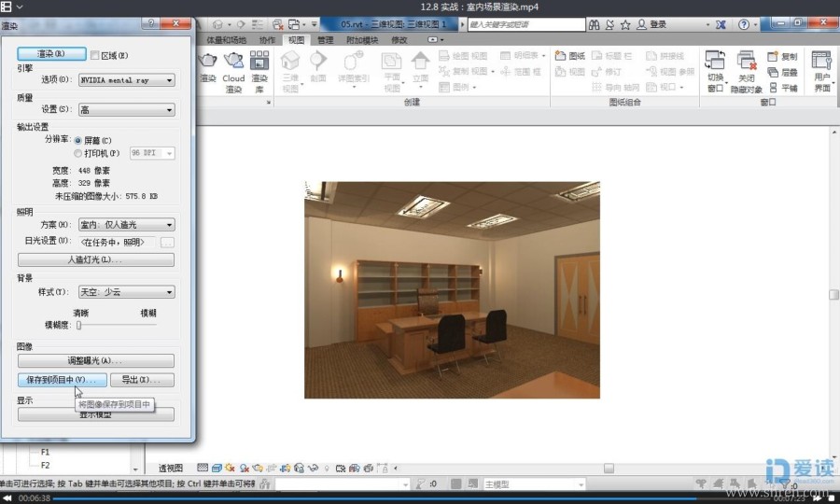
Task: Click the keyword search input field
Action: click(x=526, y=24)
